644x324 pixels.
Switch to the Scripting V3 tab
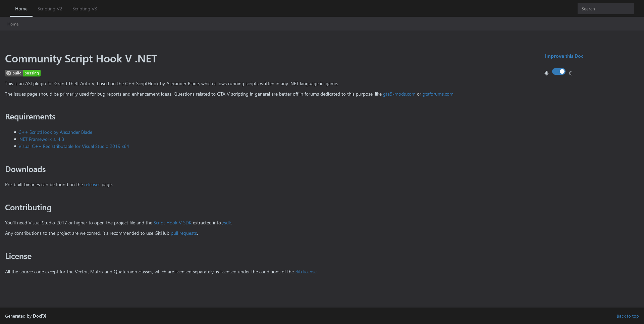click(x=85, y=9)
